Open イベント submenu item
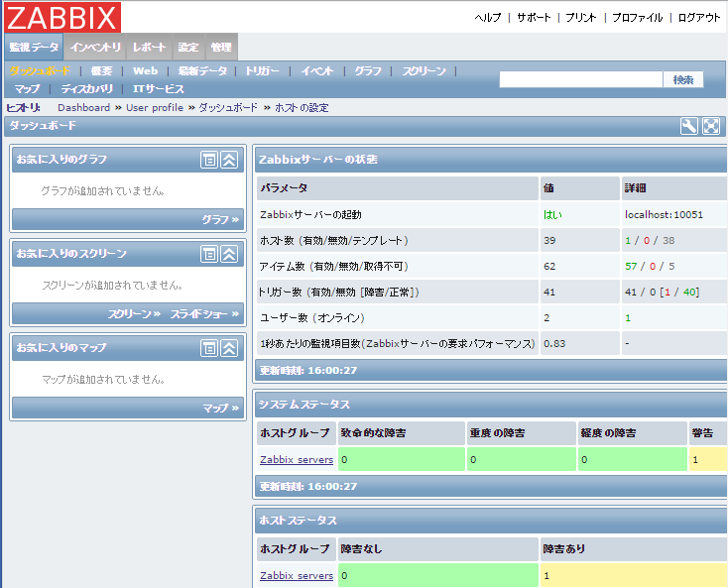This screenshot has height=588, width=728. (317, 71)
